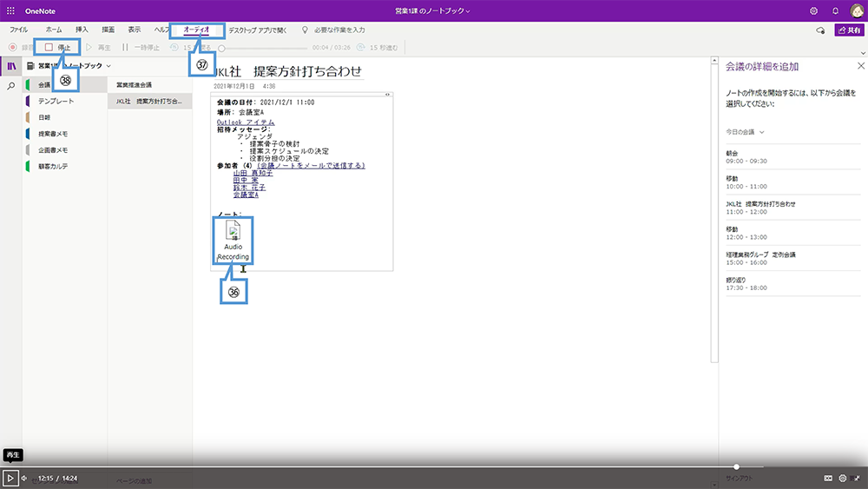Mute the video volume icon
The image size is (868, 489).
pos(24,478)
